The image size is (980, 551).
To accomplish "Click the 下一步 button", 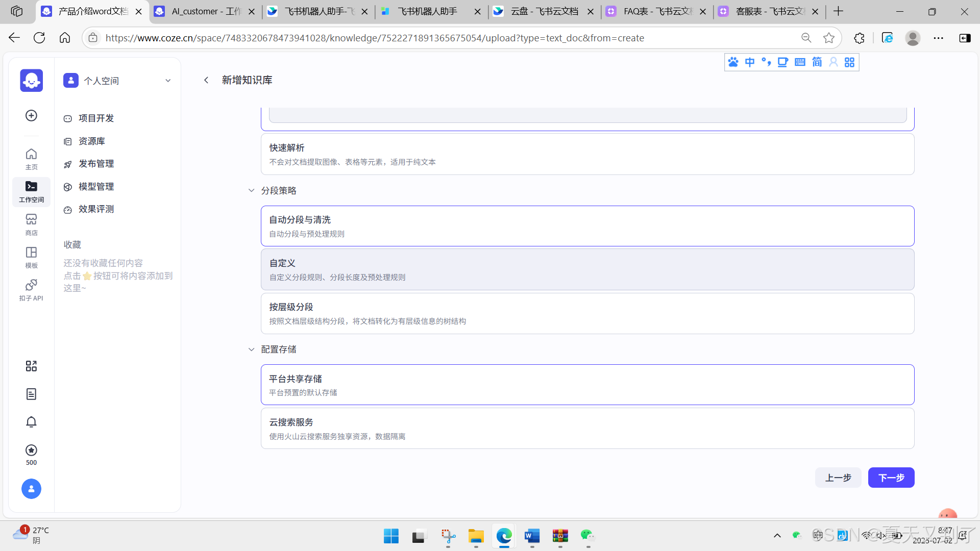I will [891, 478].
